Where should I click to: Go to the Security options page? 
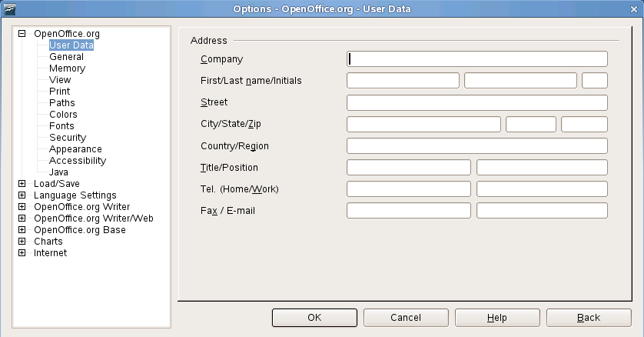click(68, 138)
